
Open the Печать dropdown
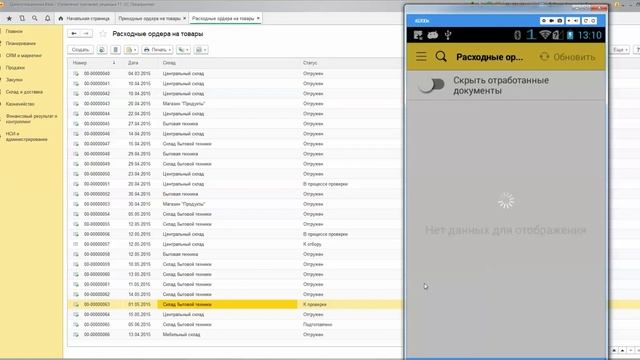[157, 50]
